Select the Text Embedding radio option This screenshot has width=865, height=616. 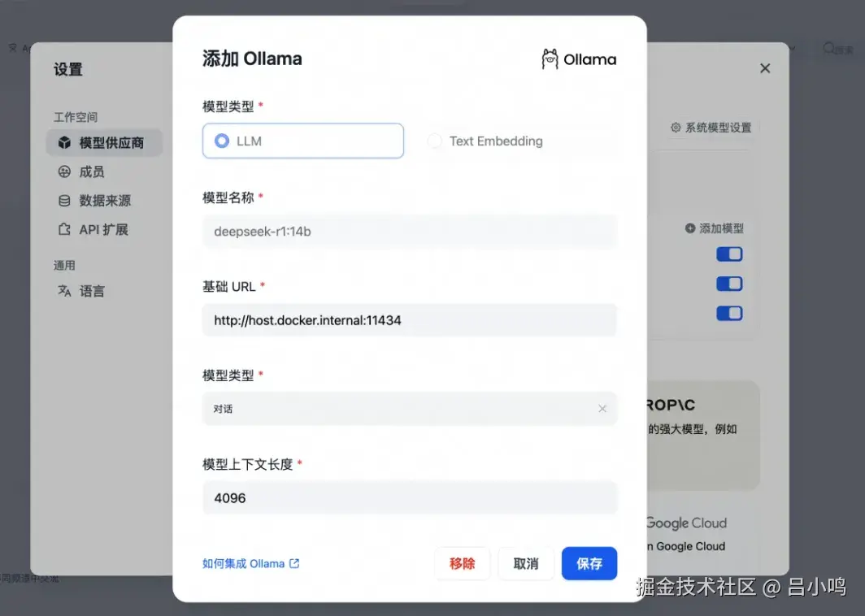(485, 141)
